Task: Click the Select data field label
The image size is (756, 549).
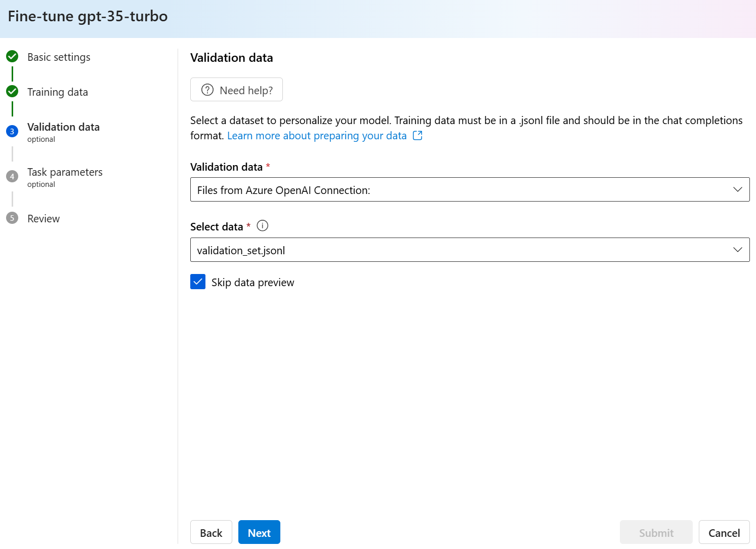Action: 217,227
